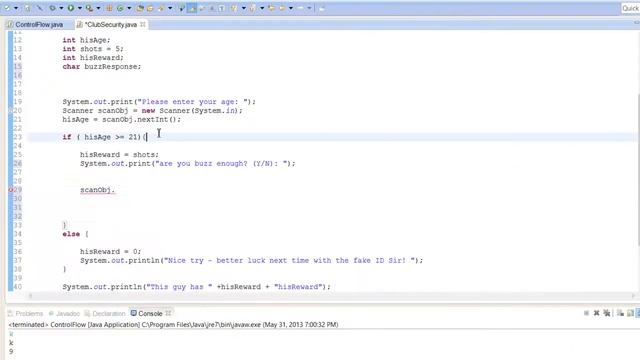The height and width of the screenshot is (360, 640).
Task: Click the terminated ControlFlow console status text
Action: coord(173,324)
